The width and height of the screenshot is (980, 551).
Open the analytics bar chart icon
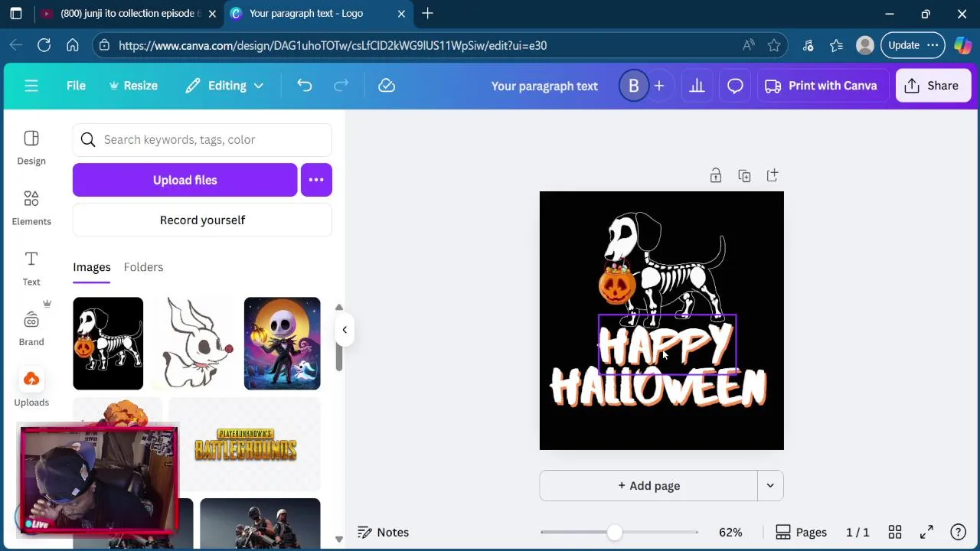[697, 86]
